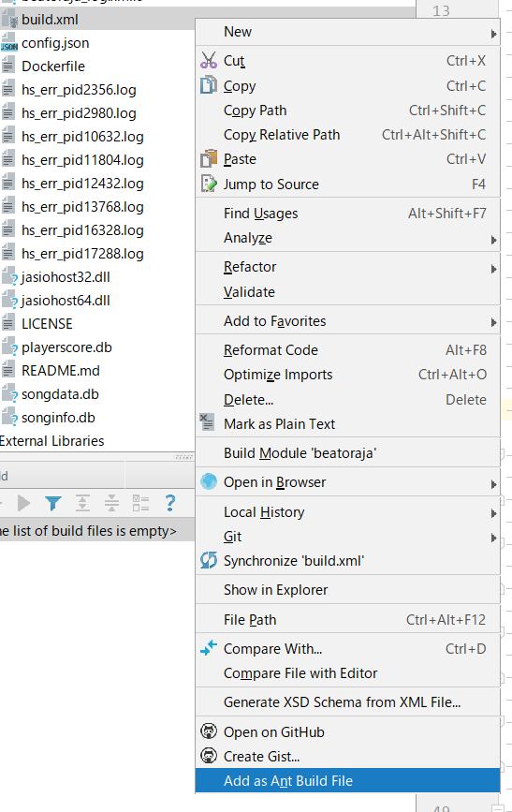Click the Jump to Source pencil icon
Screen dimensions: 512x812
[x=209, y=184]
